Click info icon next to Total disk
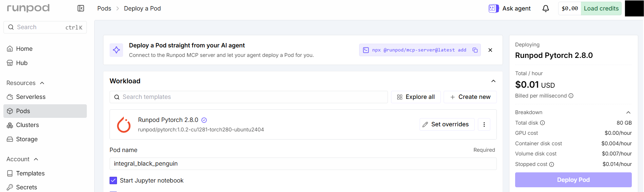Viewport: 644px width, 192px height. click(542, 123)
